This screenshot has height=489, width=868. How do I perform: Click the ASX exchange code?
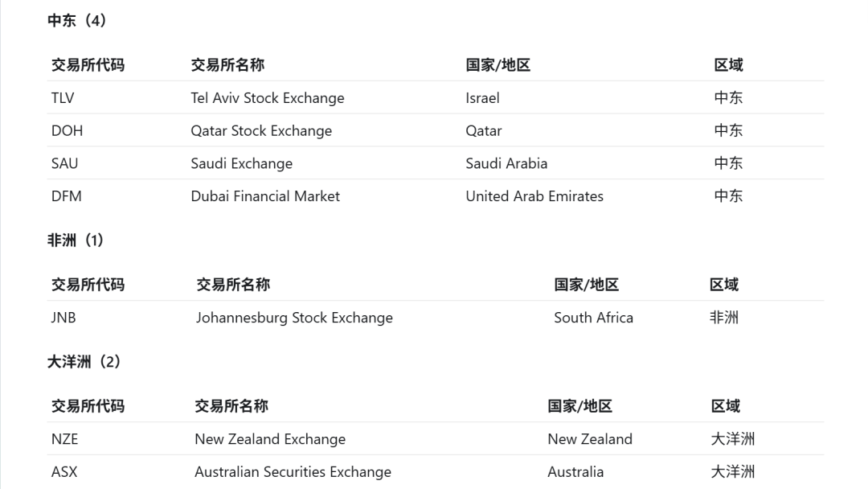pos(64,472)
